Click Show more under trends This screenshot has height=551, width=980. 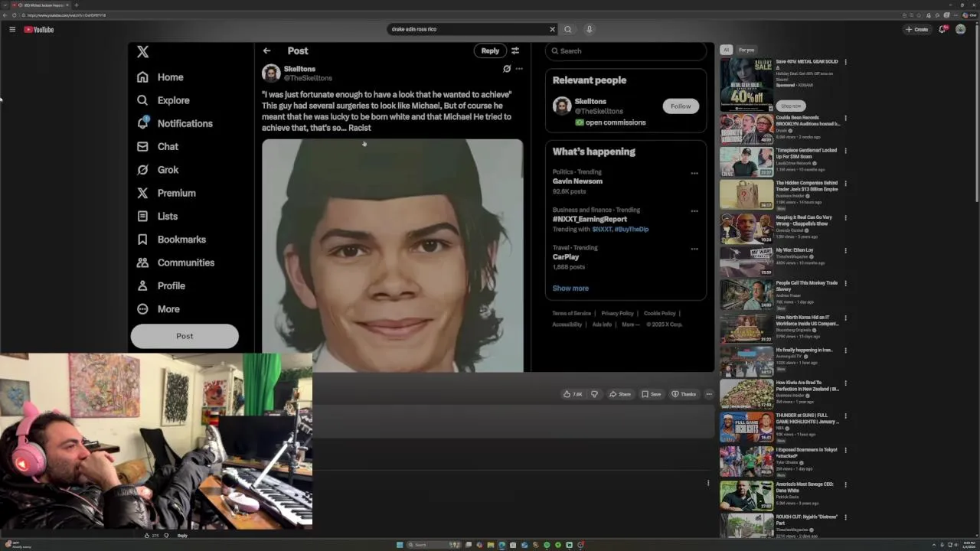click(570, 289)
